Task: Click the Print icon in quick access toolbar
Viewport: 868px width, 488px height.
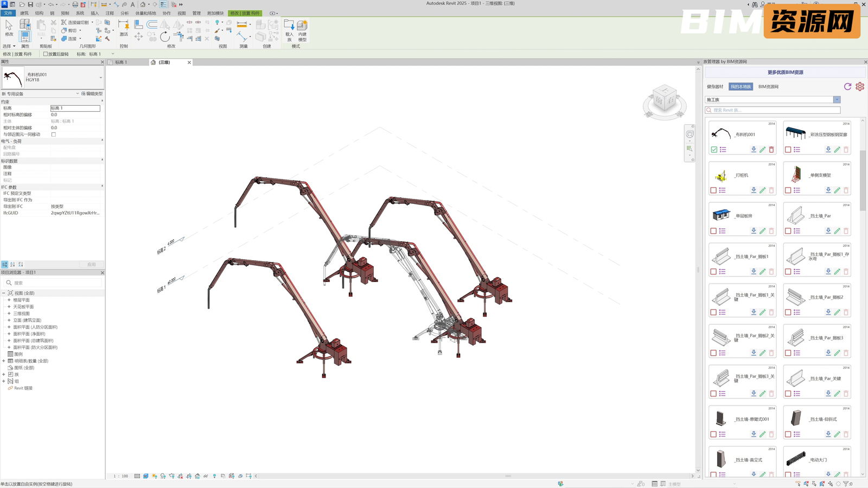Action: [x=75, y=4]
